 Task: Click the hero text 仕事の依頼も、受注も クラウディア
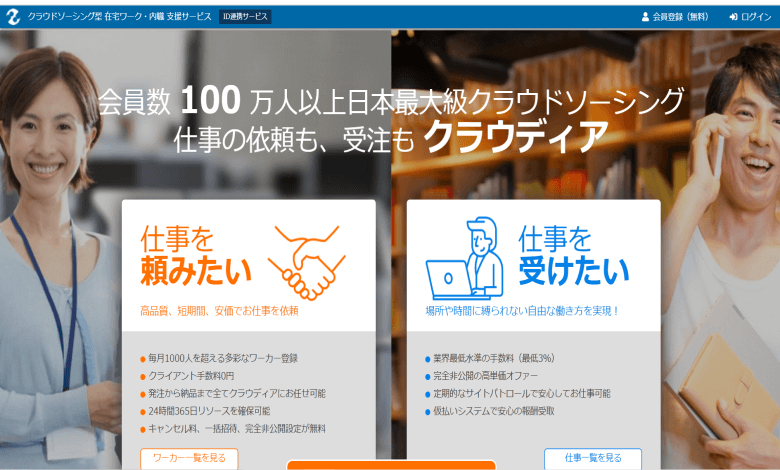point(391,137)
